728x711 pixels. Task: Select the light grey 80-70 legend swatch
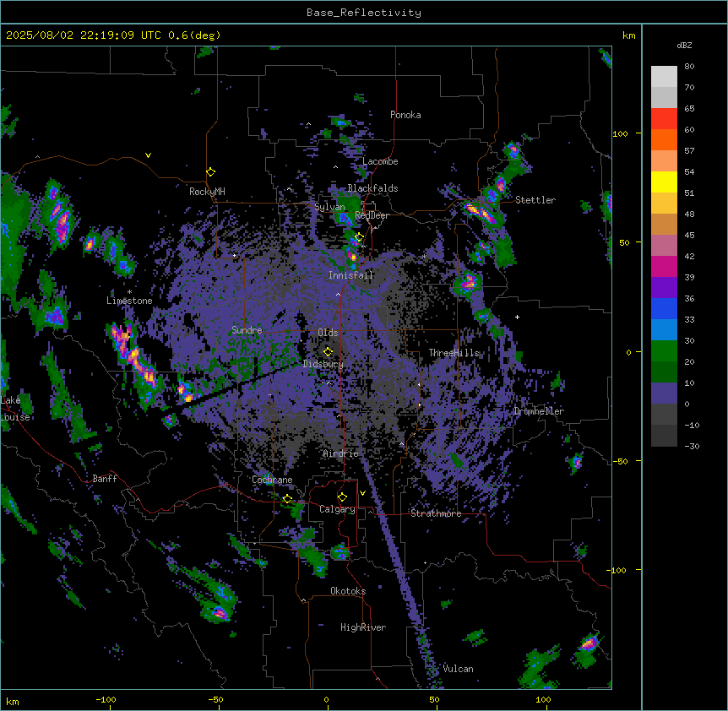tap(664, 77)
